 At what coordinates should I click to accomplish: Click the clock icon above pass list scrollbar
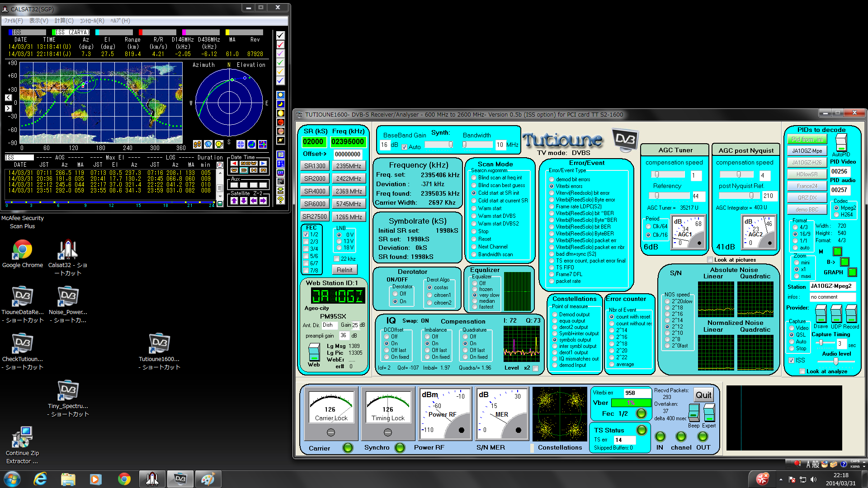220,165
